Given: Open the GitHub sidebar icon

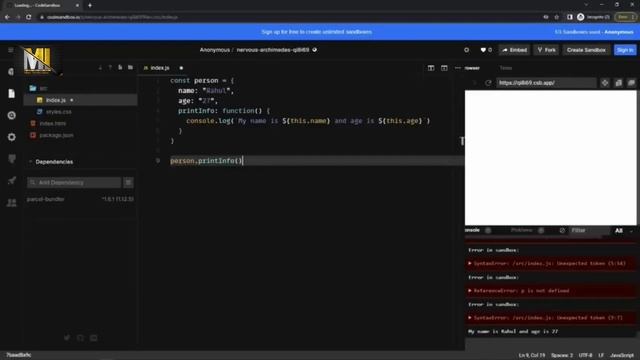Looking at the screenshot, I should coord(11,159).
